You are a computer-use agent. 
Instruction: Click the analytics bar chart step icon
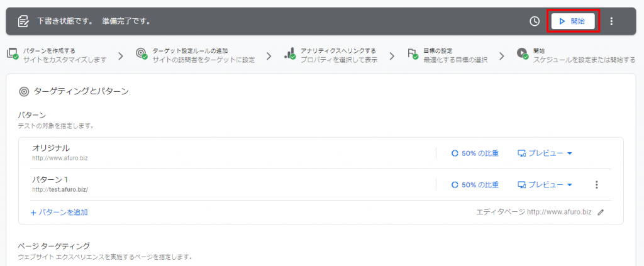[290, 54]
